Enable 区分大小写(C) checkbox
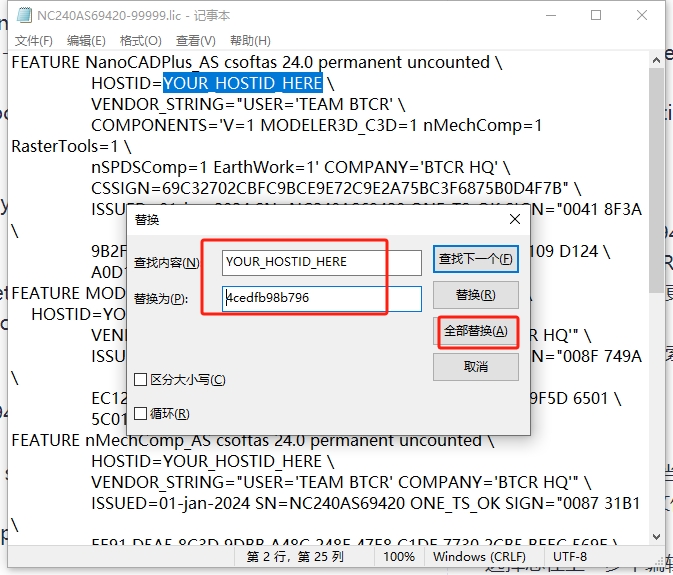 tap(179, 379)
